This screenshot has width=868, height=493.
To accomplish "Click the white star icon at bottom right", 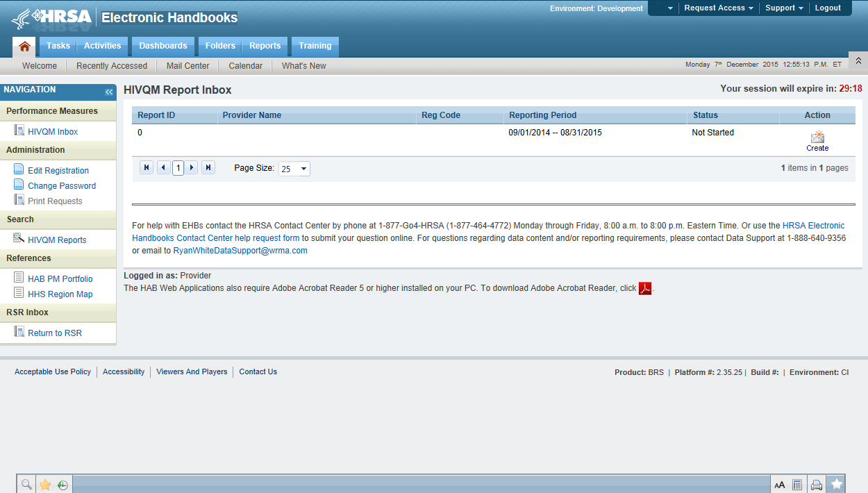I will 837,485.
